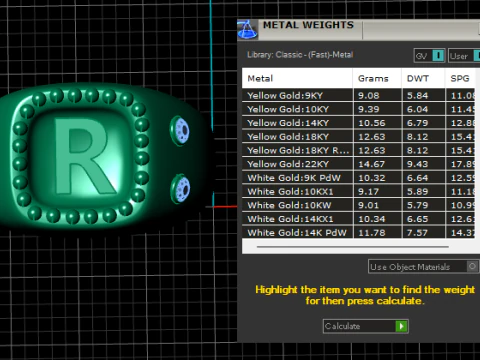Select the Yellow Gold:9KY row
The image size is (480, 360).
tap(359, 95)
